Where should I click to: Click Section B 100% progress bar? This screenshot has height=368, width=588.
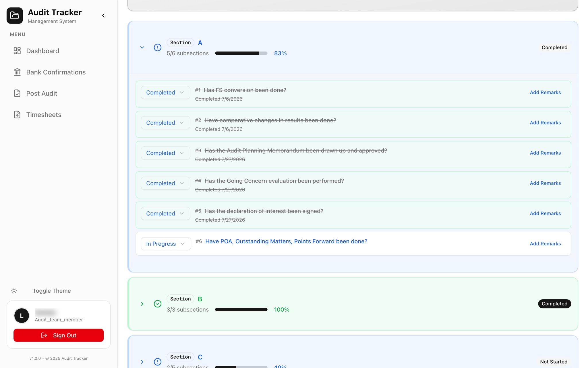click(x=241, y=310)
